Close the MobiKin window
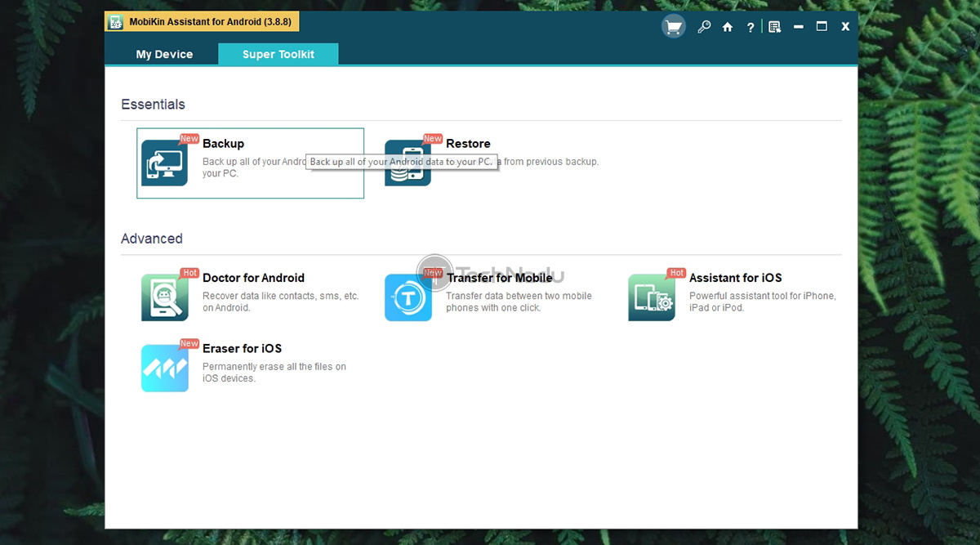980x545 pixels. [845, 27]
